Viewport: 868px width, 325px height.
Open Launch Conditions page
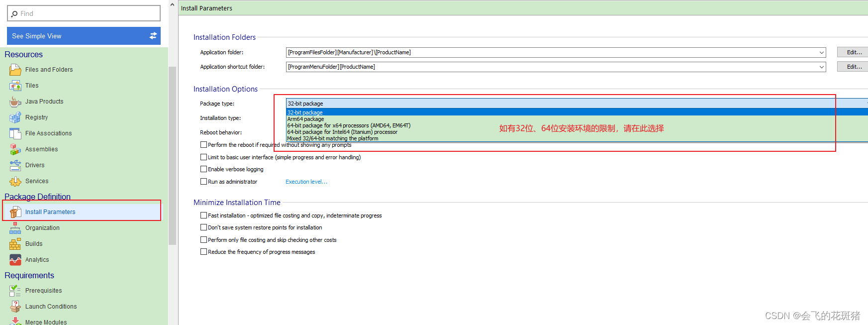click(x=51, y=307)
